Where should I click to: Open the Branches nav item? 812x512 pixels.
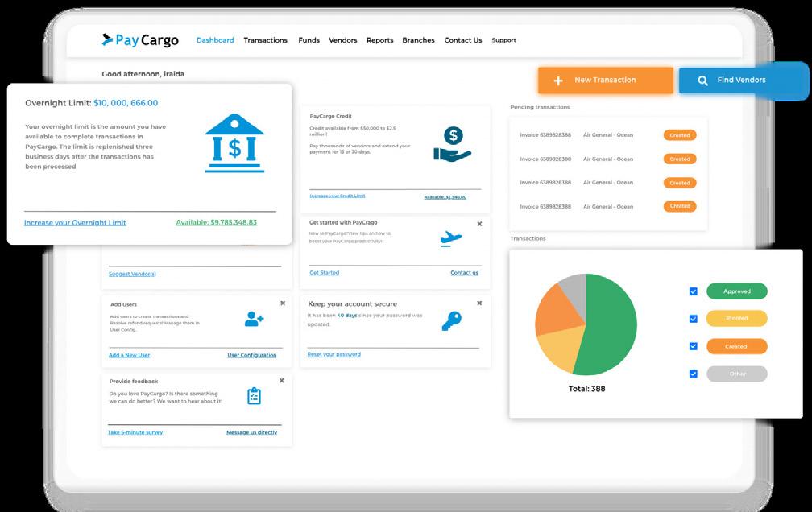tap(418, 40)
